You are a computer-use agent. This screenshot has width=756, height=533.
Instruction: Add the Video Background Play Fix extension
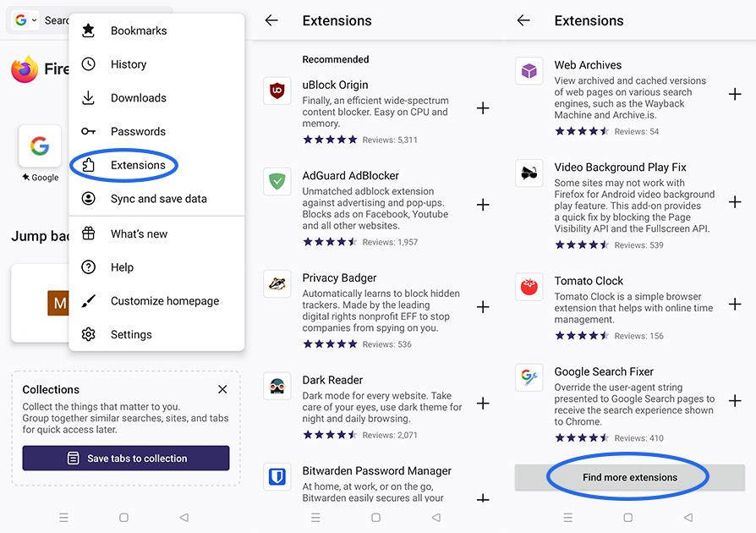[735, 201]
